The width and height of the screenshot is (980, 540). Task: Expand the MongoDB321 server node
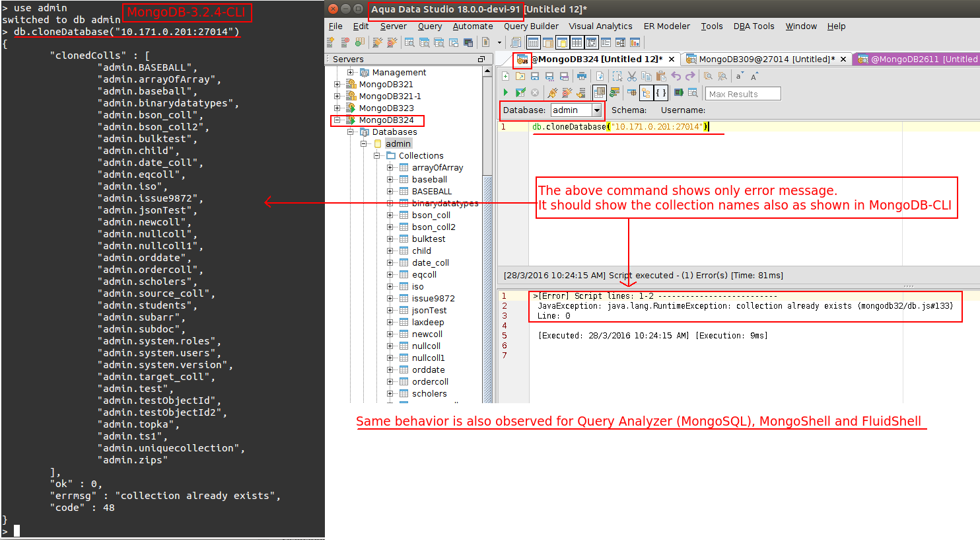337,84
